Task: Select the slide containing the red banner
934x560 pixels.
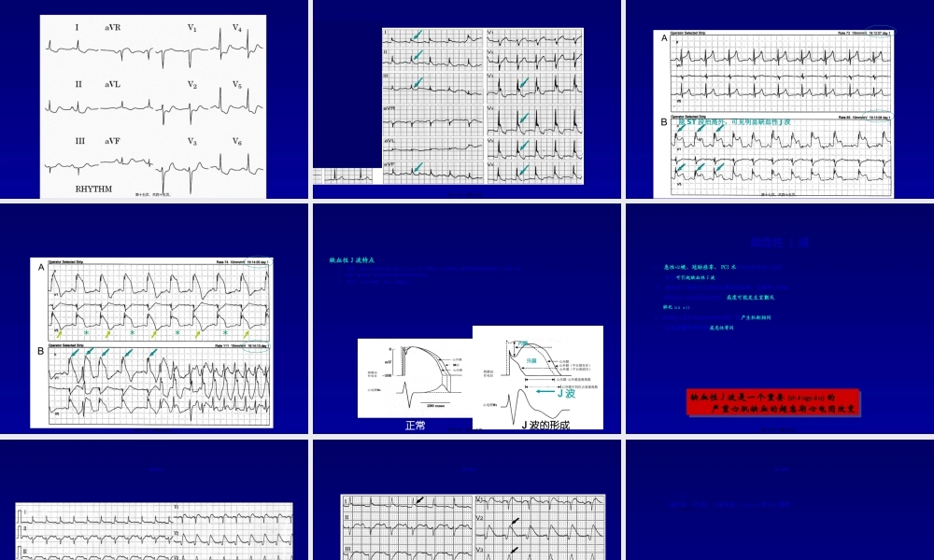Action: tap(778, 317)
